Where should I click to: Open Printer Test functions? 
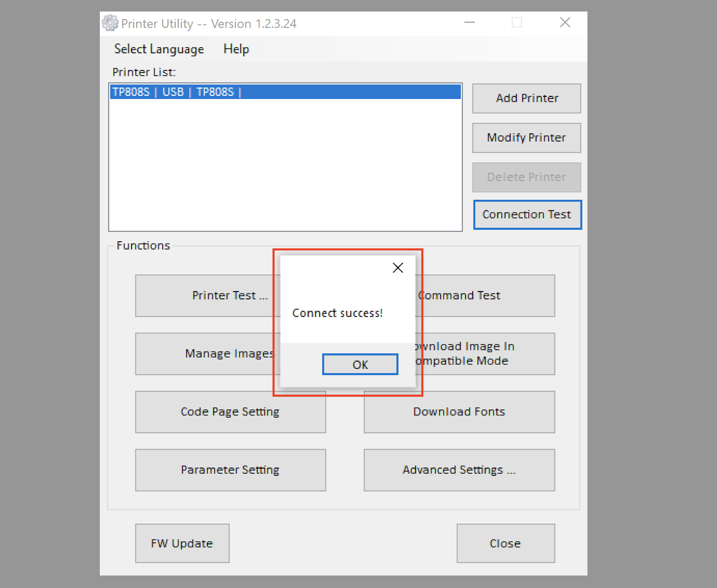[206, 296]
